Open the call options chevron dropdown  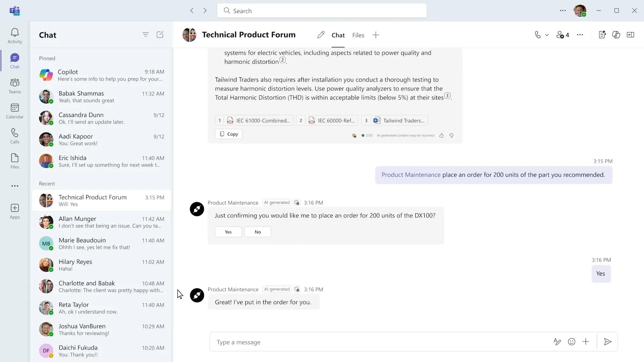547,35
